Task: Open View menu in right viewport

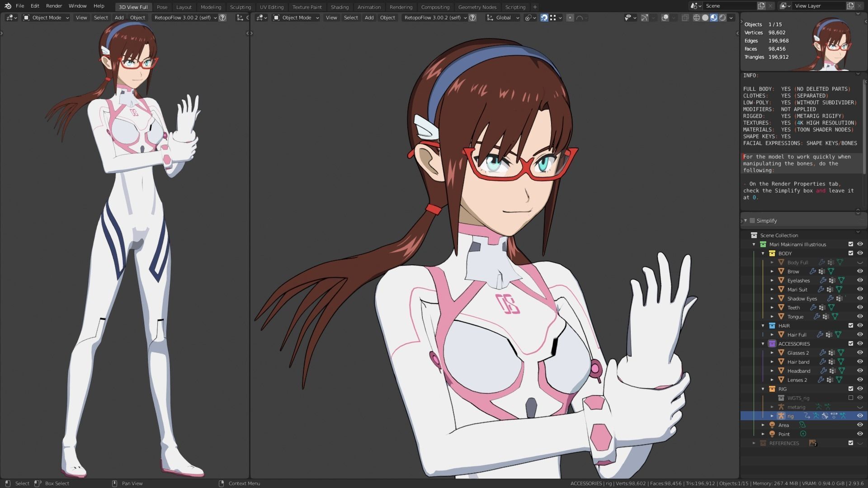Action: coord(331,18)
